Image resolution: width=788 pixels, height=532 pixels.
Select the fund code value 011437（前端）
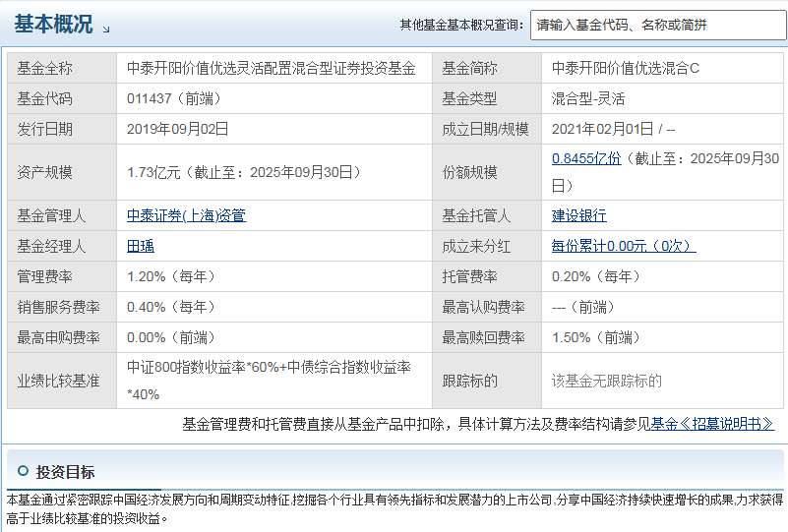point(174,98)
